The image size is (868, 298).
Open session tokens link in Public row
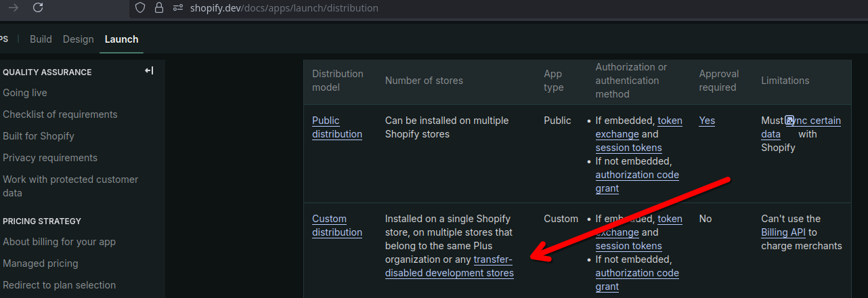pos(629,148)
